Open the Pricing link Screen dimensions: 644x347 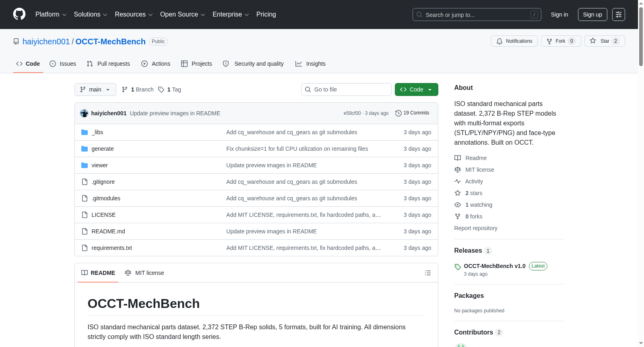(x=266, y=15)
